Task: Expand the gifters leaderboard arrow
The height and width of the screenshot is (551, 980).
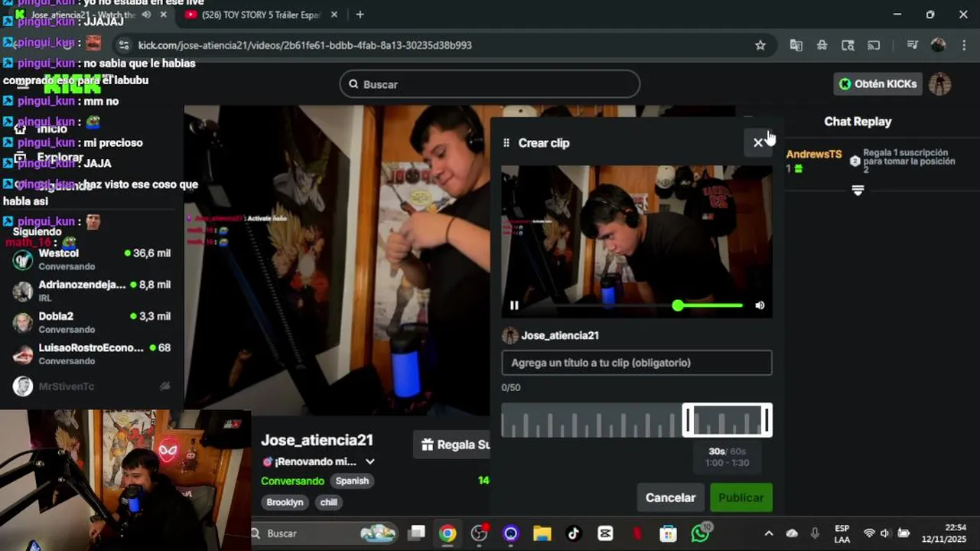Action: tap(858, 190)
